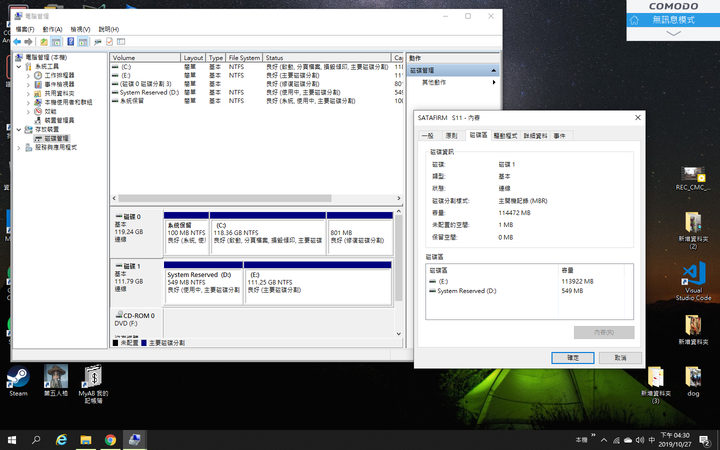This screenshot has height=450, width=720.
Task: Select 工作排程器 in the tree
Action: [59, 75]
